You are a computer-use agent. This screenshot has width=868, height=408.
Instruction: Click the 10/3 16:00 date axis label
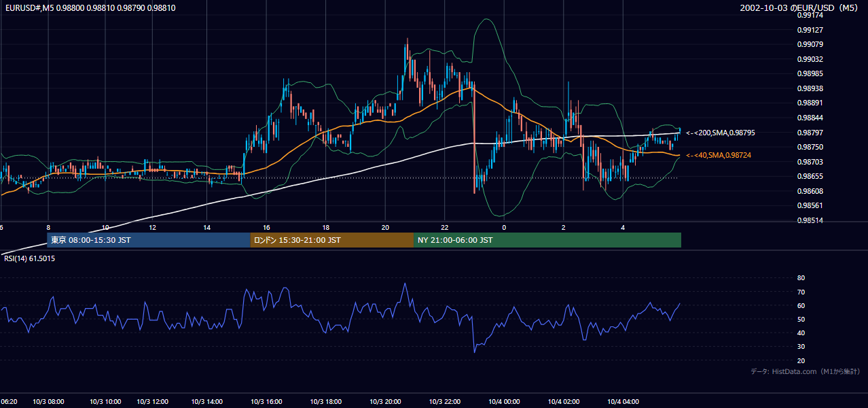tap(266, 402)
